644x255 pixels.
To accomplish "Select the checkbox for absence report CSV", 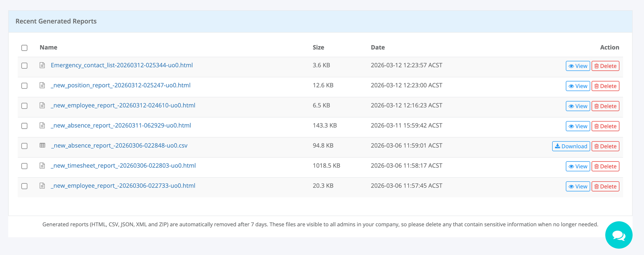I will (24, 146).
